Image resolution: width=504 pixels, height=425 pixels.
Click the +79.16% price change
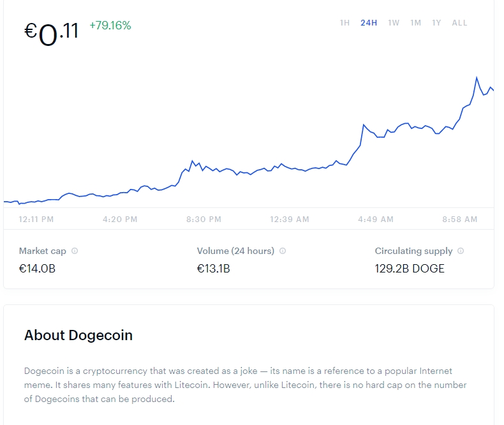tap(110, 26)
